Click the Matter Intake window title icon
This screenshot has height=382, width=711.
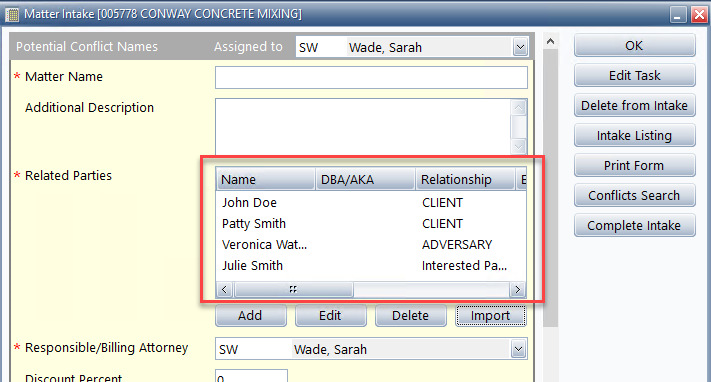(x=12, y=14)
